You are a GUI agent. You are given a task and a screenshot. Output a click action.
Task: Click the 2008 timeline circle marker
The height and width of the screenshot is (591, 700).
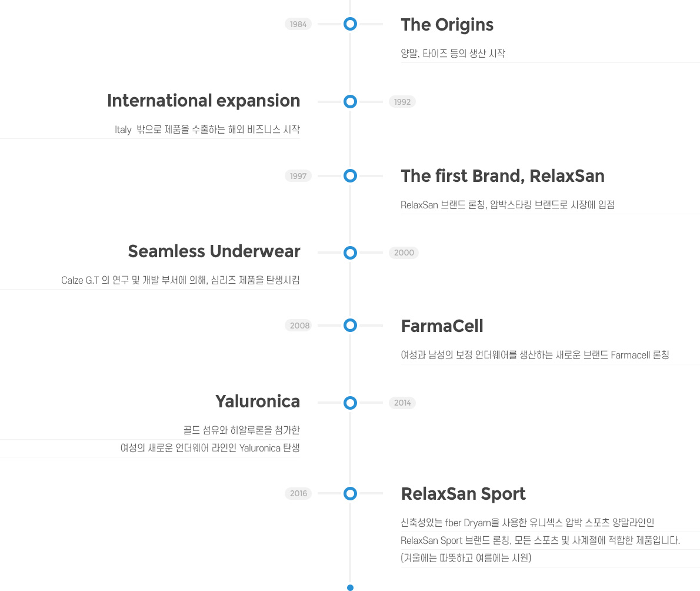click(x=350, y=326)
